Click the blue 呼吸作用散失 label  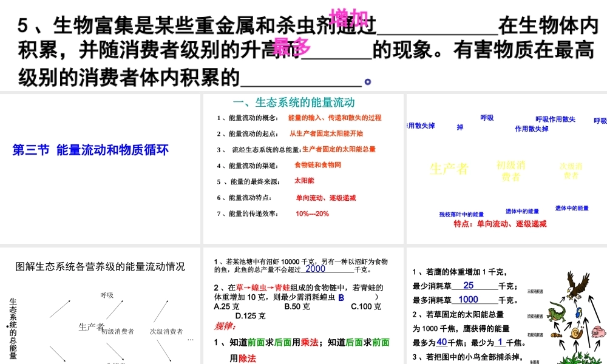coord(555,120)
